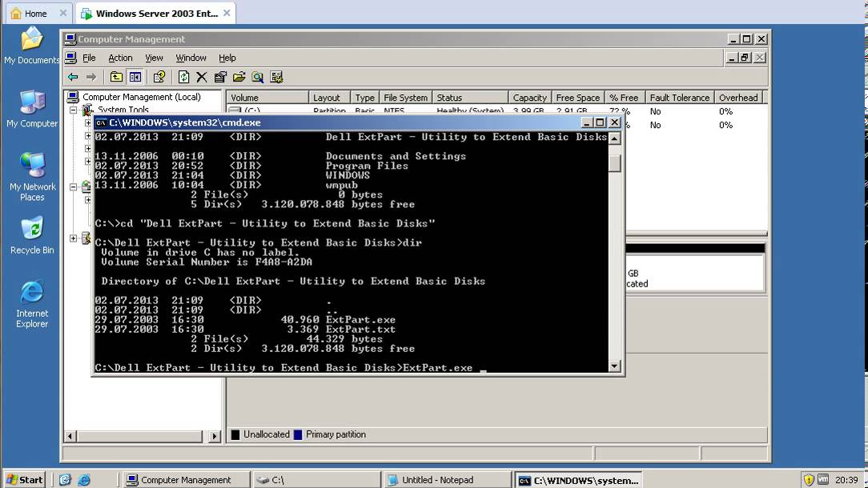Close the Windows Server 2003 tab
868x488 pixels.
pos(227,14)
